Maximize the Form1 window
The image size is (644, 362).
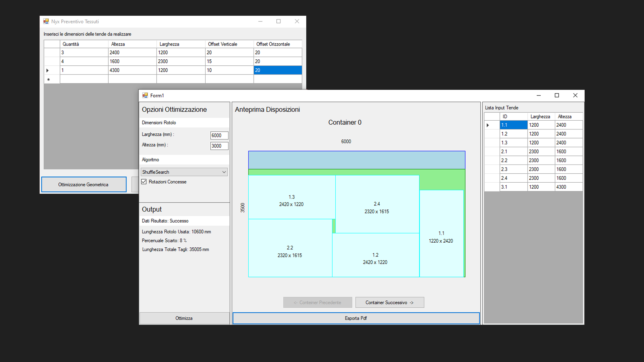tap(557, 96)
